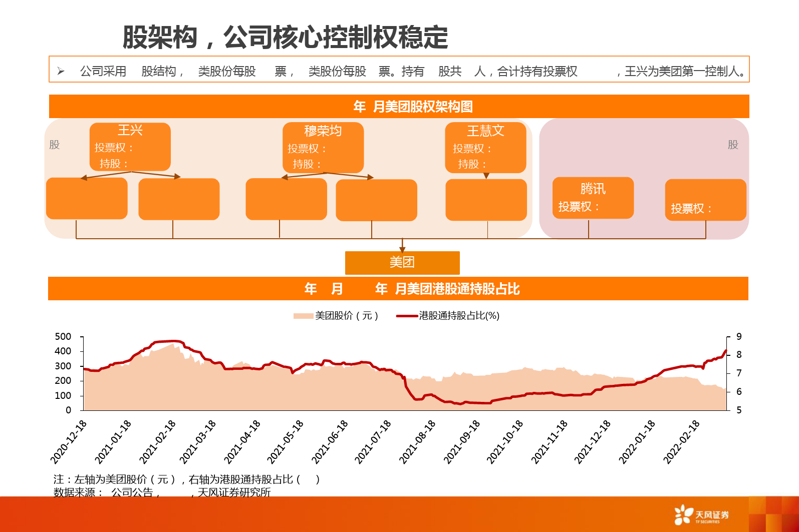Click right axis value 9
This screenshot has height=532, width=799.
point(739,336)
